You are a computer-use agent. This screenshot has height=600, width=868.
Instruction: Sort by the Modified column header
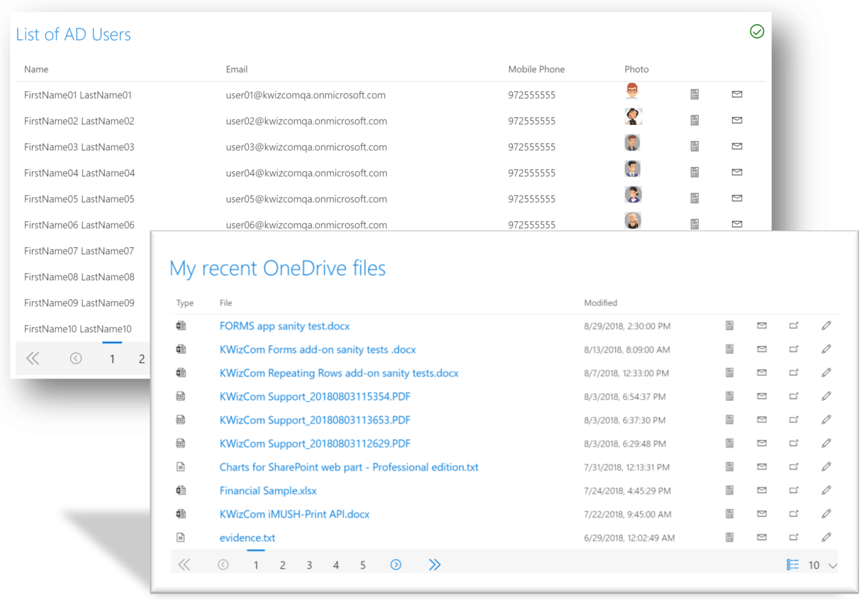tap(600, 302)
